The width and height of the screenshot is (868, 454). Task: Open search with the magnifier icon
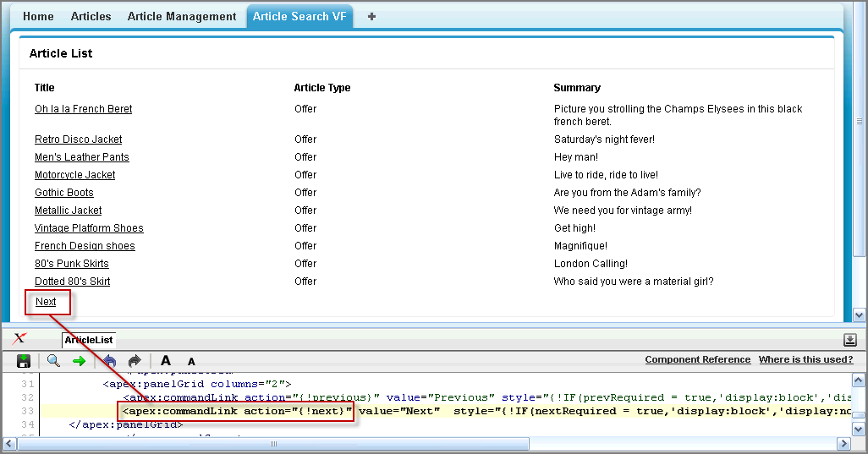point(53,360)
